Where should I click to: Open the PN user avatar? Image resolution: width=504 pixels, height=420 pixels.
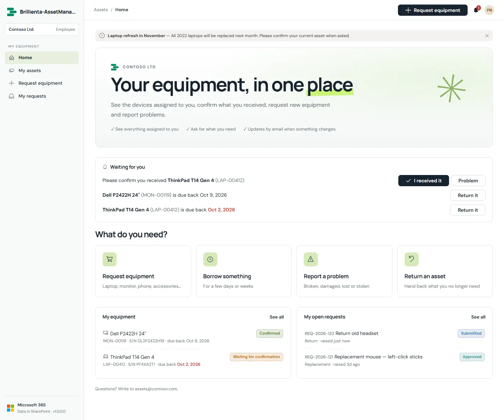pyautogui.click(x=489, y=10)
